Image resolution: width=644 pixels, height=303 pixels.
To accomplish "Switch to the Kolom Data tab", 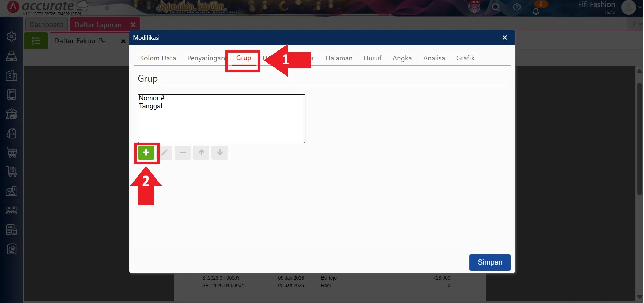I will (158, 58).
